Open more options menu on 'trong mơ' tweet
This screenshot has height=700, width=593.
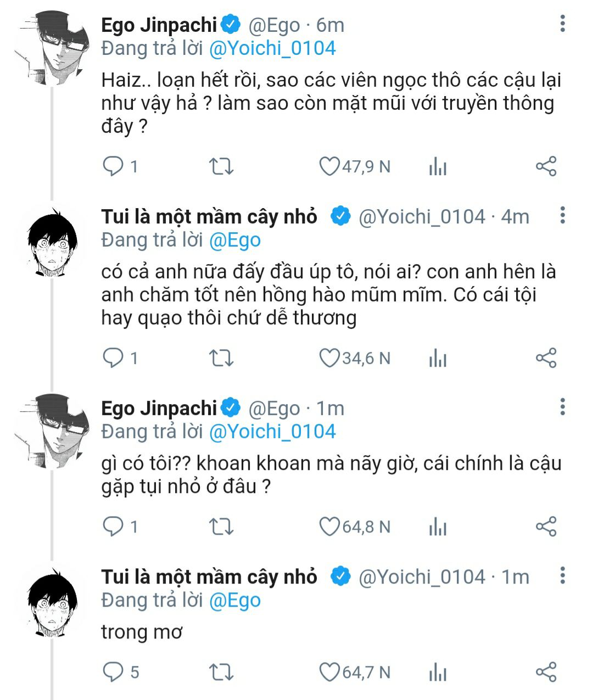click(x=562, y=575)
